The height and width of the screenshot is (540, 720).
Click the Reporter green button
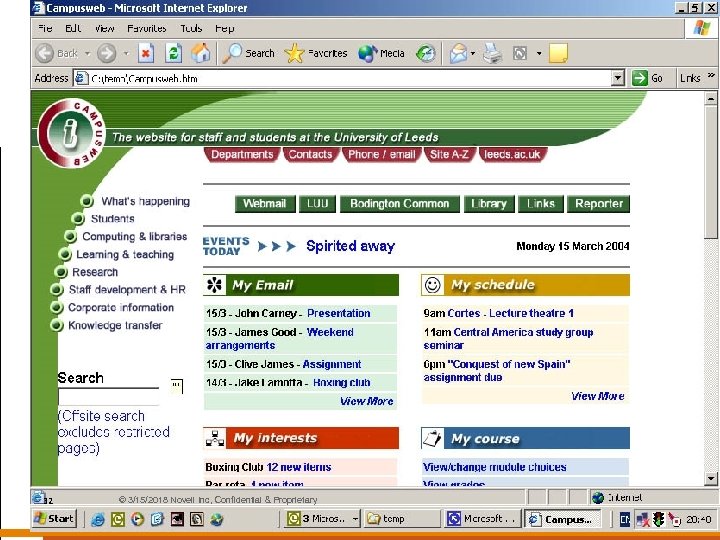(598, 204)
